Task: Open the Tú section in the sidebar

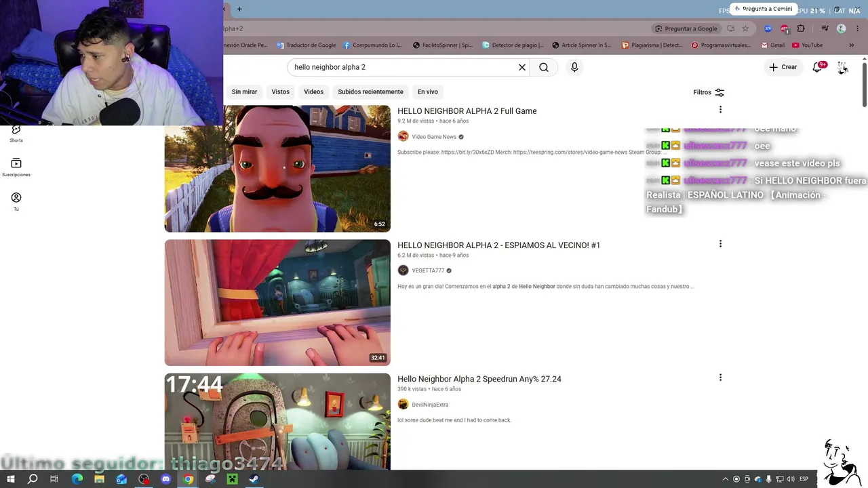Action: (16, 201)
